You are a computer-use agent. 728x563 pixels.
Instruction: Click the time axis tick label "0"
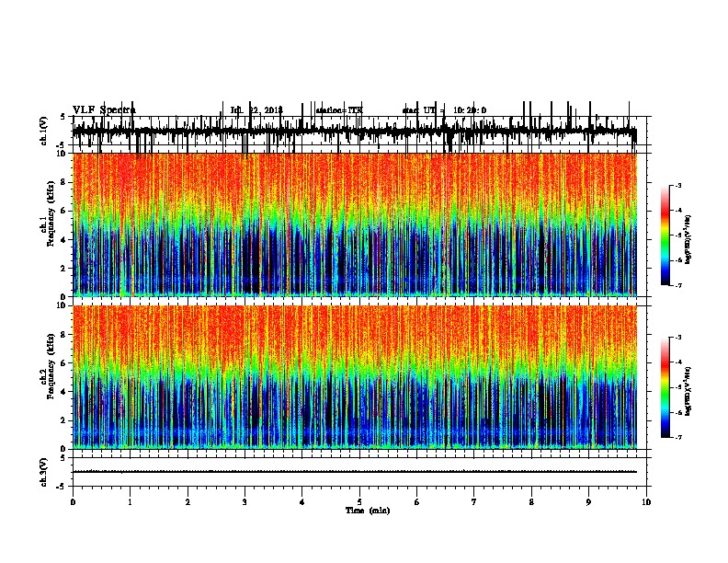coord(73,501)
